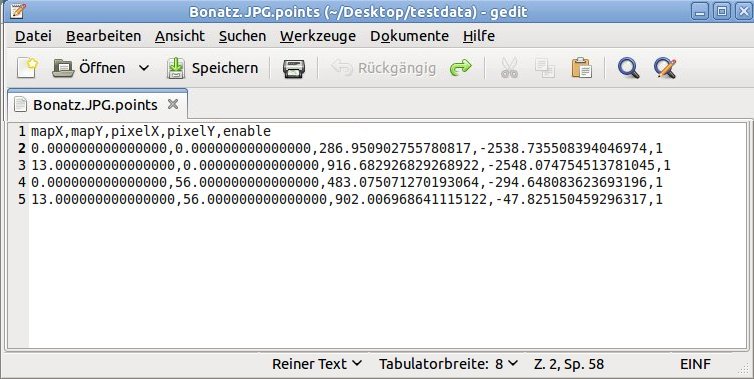Click the new document icon
The height and width of the screenshot is (379, 754).
click(x=27, y=68)
